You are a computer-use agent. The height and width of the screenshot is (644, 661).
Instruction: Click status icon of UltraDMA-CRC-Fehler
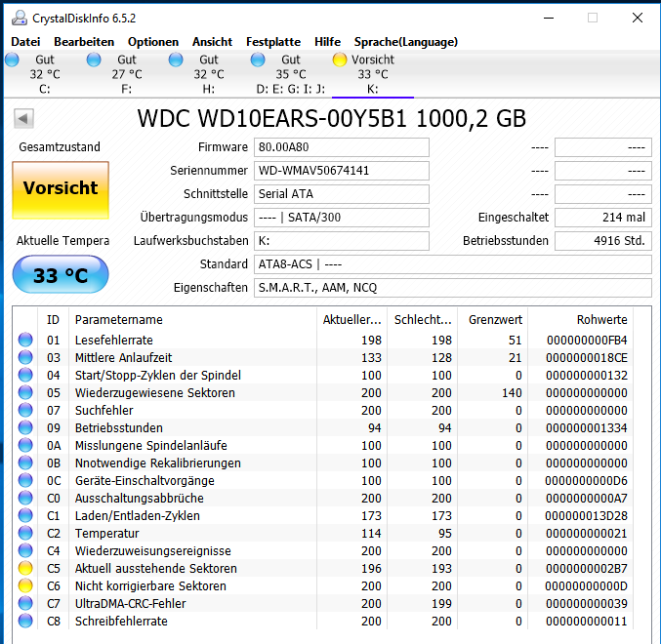click(x=25, y=604)
